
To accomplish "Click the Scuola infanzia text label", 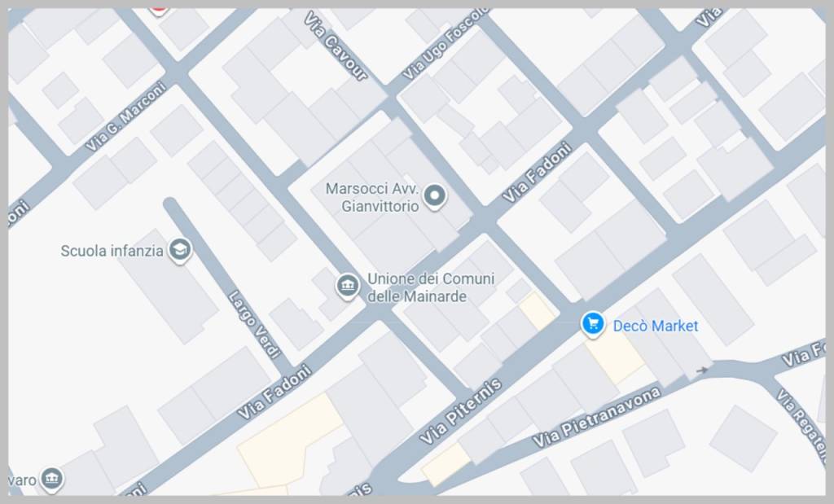I will (x=112, y=251).
